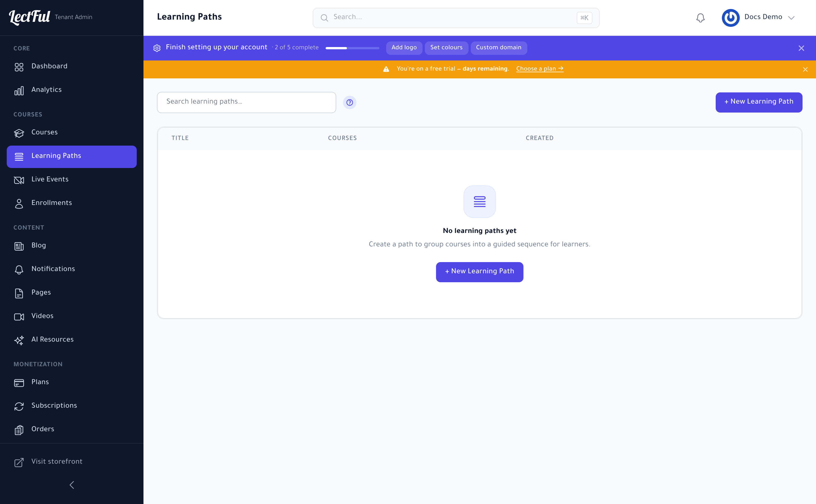
Task: Click the Blog newspaper icon
Action: coord(19,246)
